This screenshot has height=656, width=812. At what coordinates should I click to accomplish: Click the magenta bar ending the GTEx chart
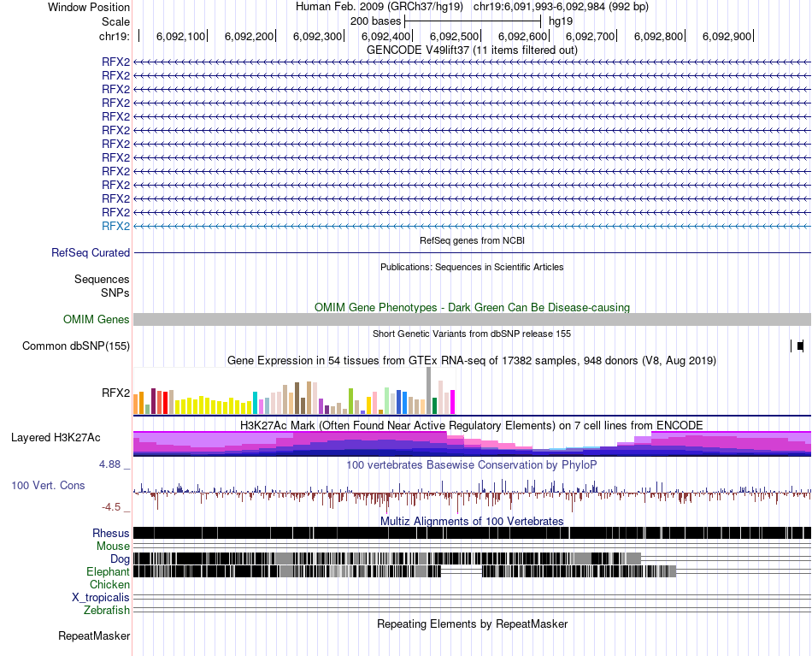[453, 402]
